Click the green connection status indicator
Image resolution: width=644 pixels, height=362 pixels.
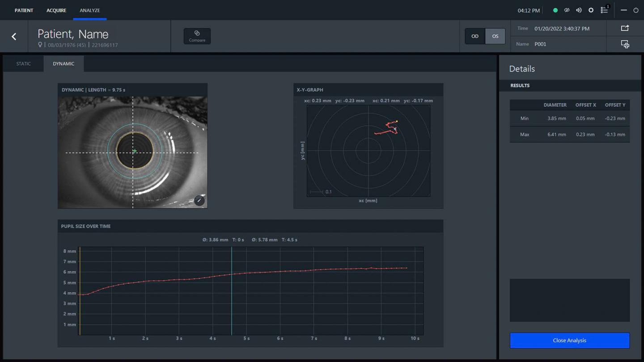point(555,10)
